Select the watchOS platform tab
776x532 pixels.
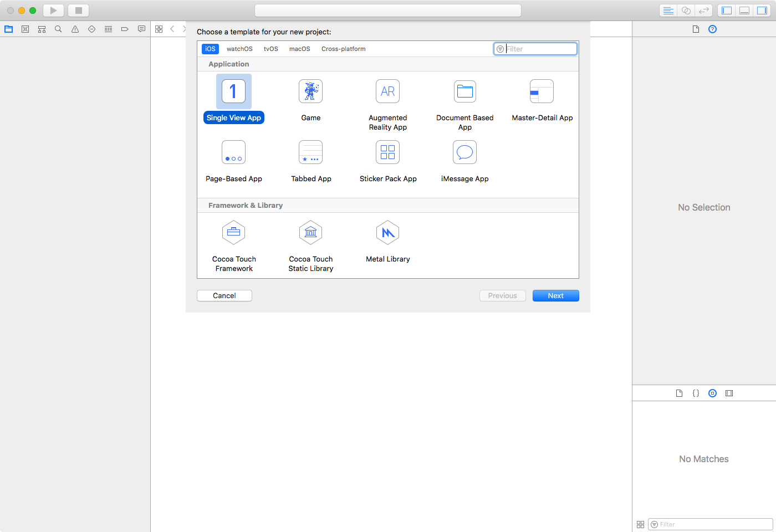[239, 49]
